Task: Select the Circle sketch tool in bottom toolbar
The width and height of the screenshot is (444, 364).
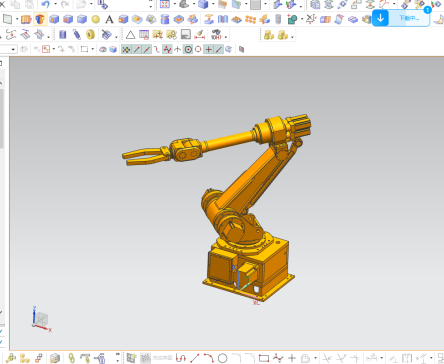Action: [223, 358]
